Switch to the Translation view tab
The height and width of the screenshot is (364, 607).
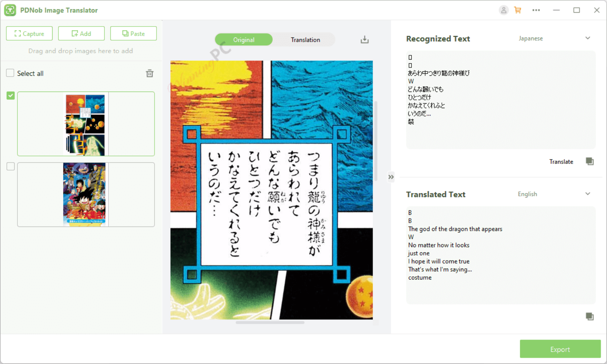coord(305,39)
